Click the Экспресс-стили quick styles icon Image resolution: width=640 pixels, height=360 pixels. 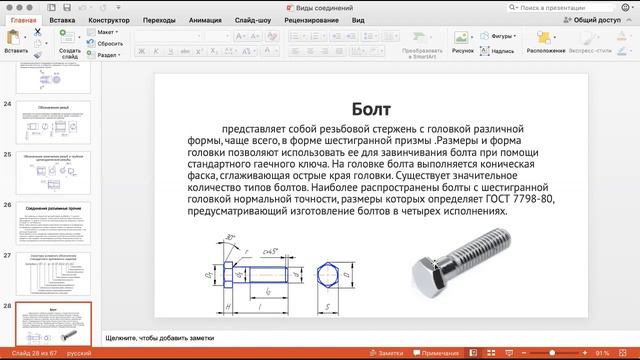pos(589,38)
